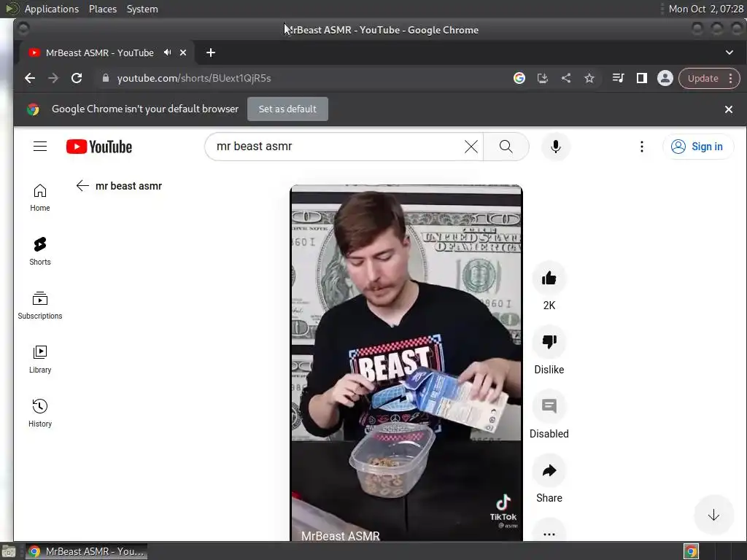Open Chrome three-dot menu

731,78
